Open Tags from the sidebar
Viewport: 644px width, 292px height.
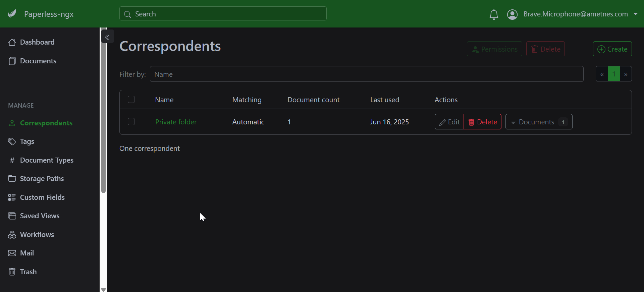point(27,141)
